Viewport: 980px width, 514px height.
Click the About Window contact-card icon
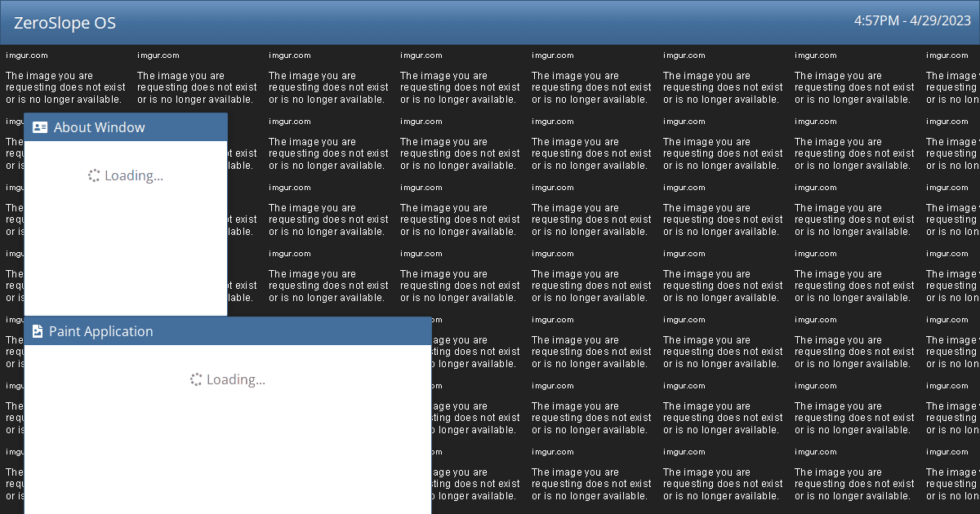click(x=40, y=126)
